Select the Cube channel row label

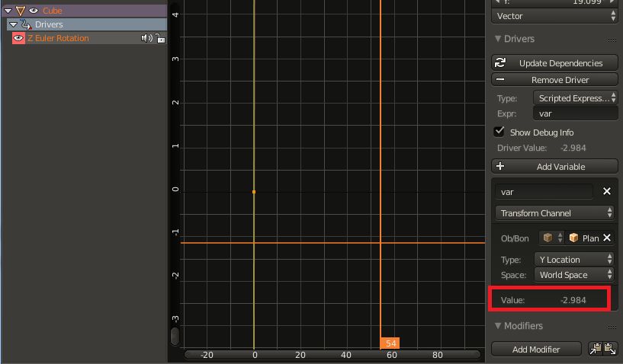click(x=53, y=11)
